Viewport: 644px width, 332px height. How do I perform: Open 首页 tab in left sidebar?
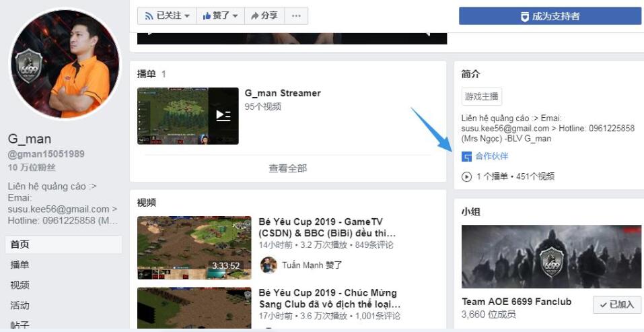pos(20,244)
